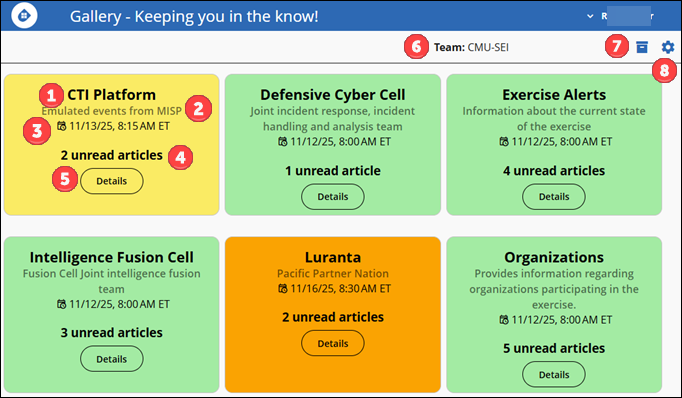Viewport: 682px width, 398px height.
Task: Click '2 unread articles' on CTI Platform
Action: point(111,155)
